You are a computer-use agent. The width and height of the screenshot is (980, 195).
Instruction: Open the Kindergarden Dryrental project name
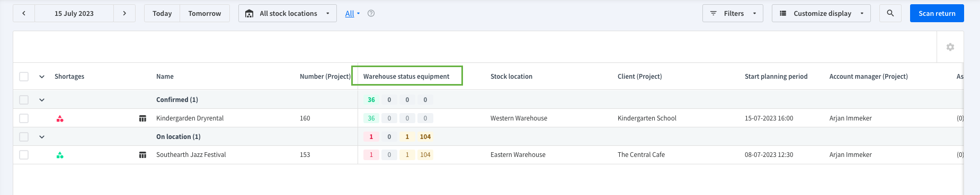coord(190,118)
